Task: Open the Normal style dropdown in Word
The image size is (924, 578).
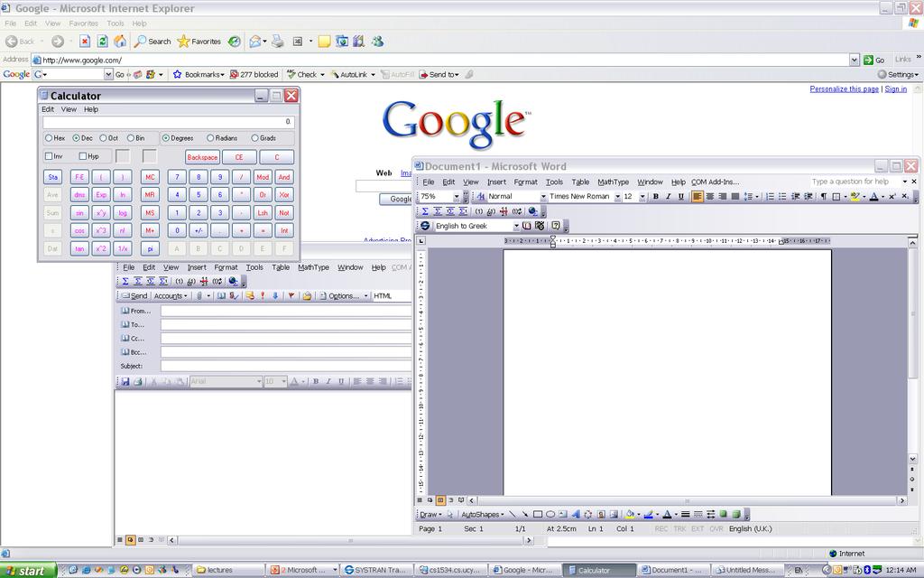Action: pyautogui.click(x=542, y=196)
